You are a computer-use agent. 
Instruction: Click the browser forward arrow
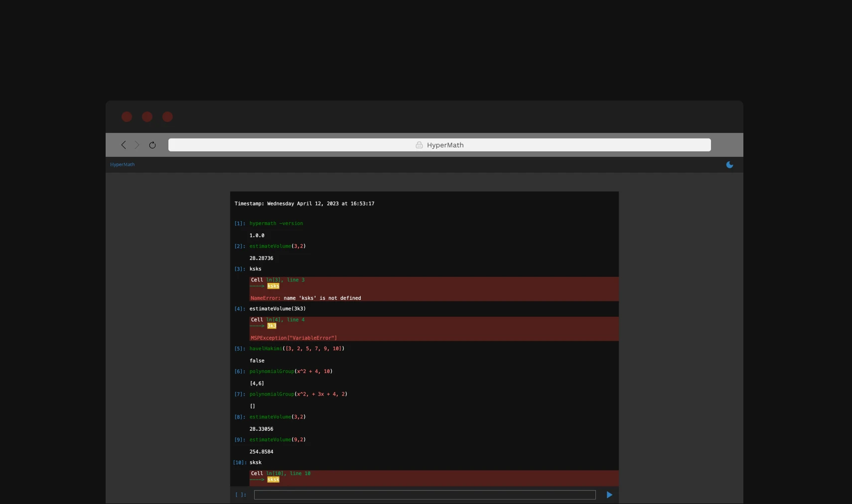tap(137, 145)
